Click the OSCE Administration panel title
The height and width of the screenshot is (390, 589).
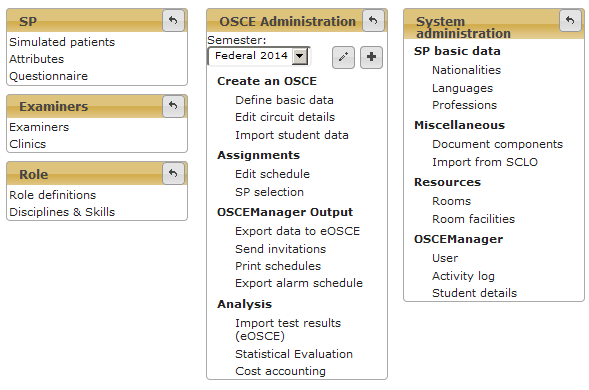(287, 21)
